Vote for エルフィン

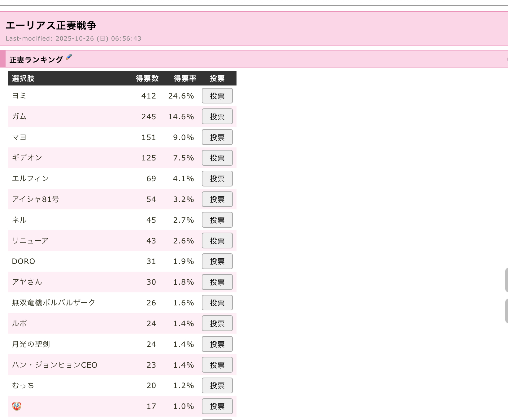(217, 179)
